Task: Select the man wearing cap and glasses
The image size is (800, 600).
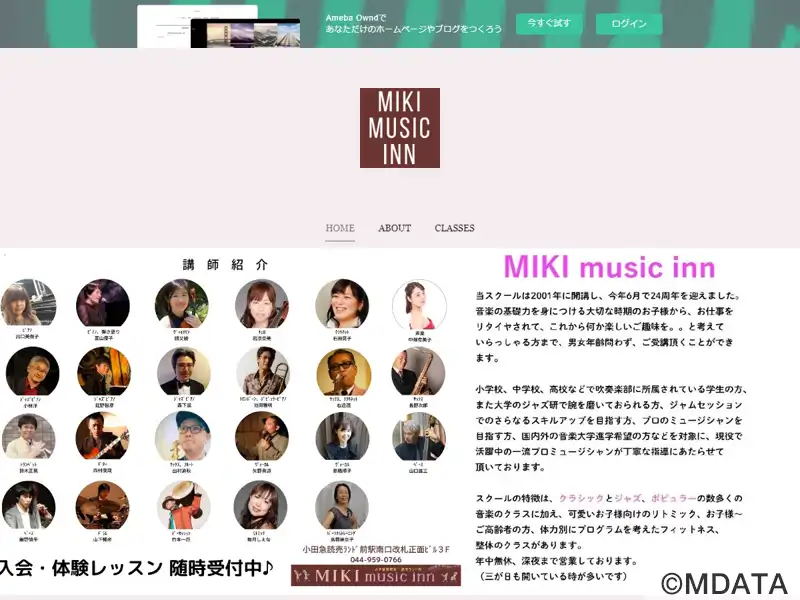Action: (x=183, y=436)
